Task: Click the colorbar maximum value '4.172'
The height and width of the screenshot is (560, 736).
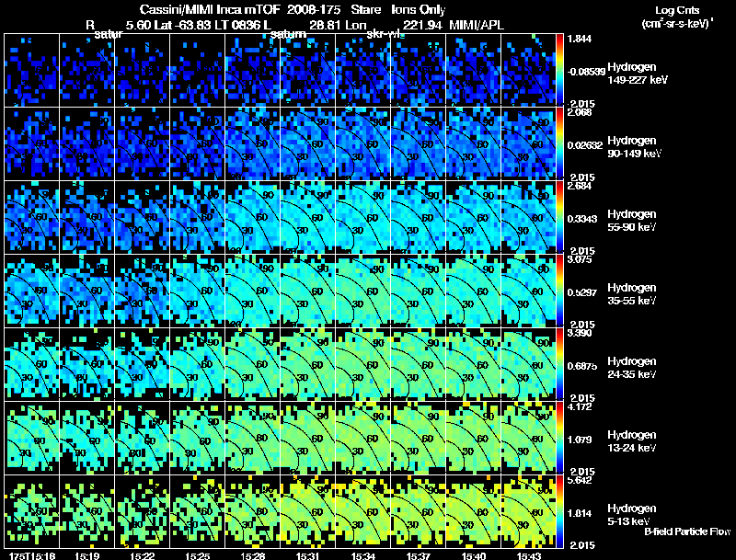Action: point(580,406)
